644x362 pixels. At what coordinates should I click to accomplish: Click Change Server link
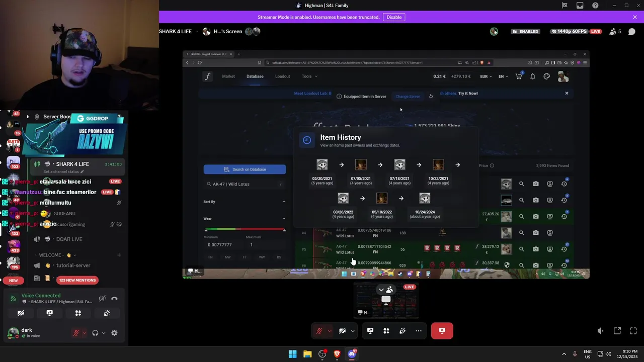pyautogui.click(x=408, y=97)
